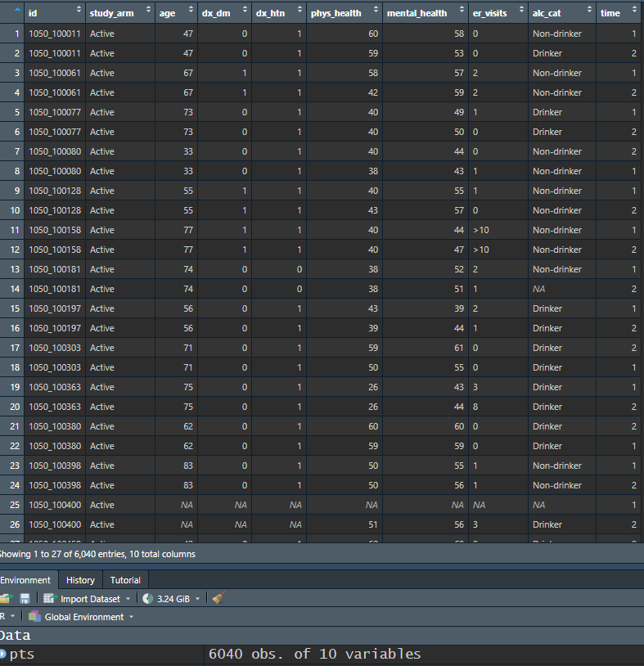644x666 pixels.
Task: Sort by the er_visits column arrows
Action: 521,9
